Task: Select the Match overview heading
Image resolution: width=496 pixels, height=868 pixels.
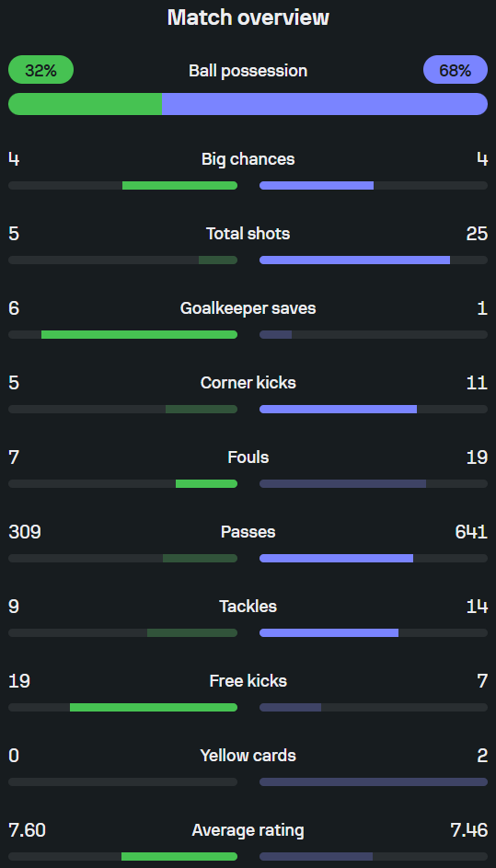Action: 248,17
